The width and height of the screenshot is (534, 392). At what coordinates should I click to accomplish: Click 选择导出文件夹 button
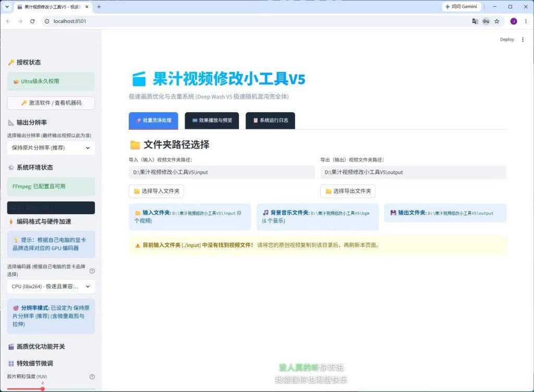pos(348,191)
